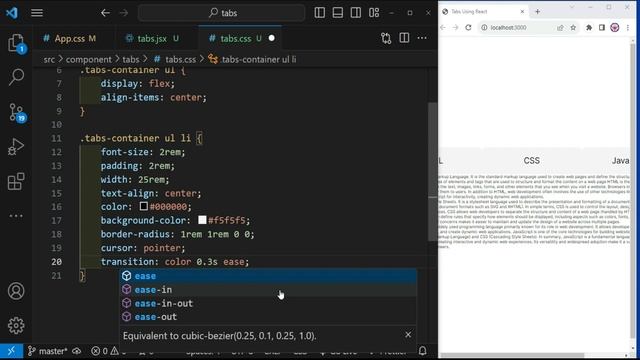Choose the ease-in-out suggestion
640x360 pixels.
268,303
